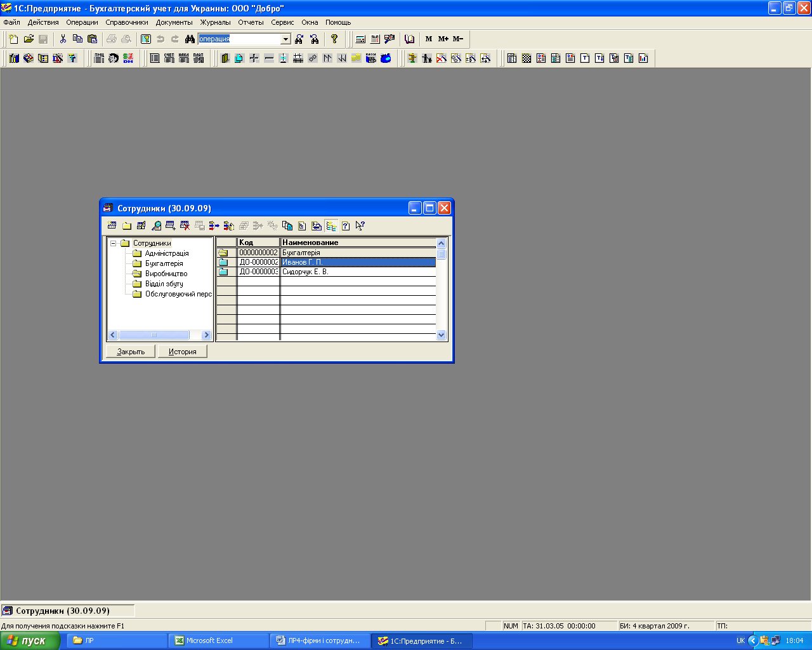The height and width of the screenshot is (650, 812).
Task: Click the Закрыть button
Action: click(131, 352)
